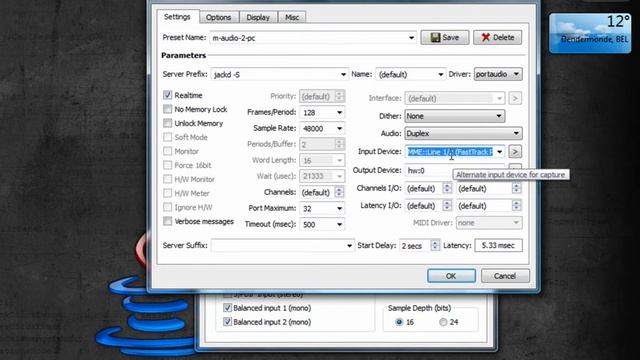Click Input Device browse arrow button
The height and width of the screenshot is (360, 640).
515,152
